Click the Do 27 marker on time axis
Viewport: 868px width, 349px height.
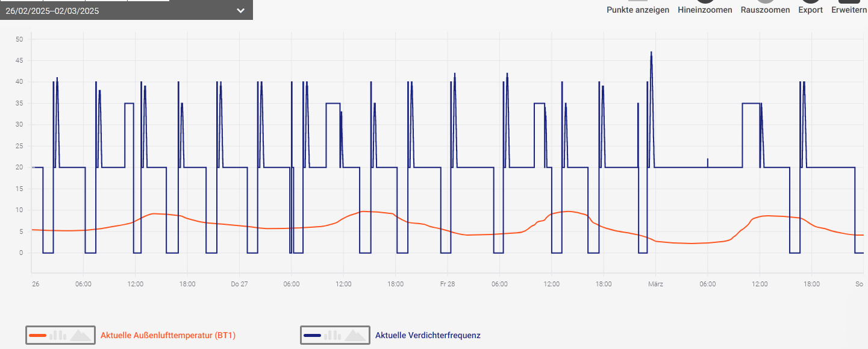[239, 284]
